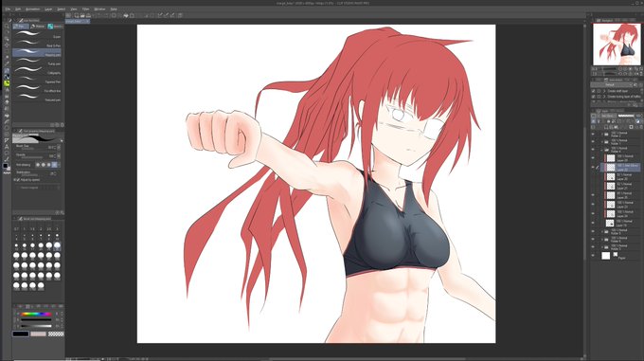This screenshot has width=644, height=361.
Task: Select the Eraser tool
Action: [7, 101]
